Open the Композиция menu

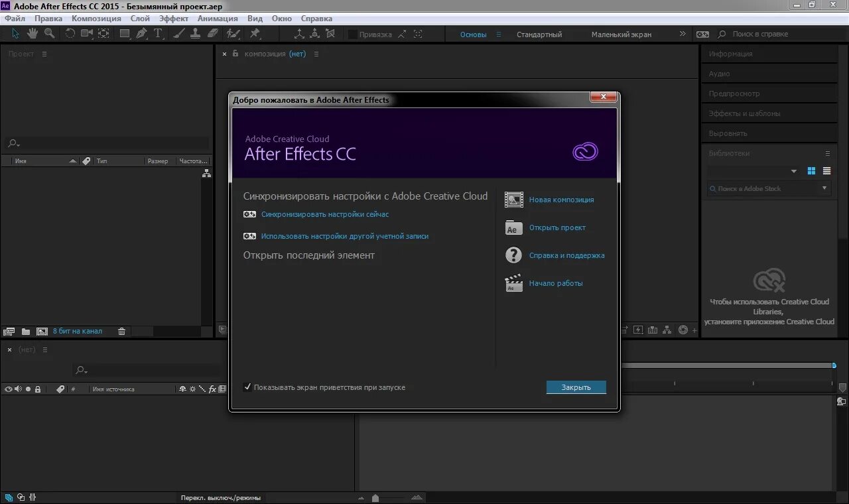click(96, 19)
